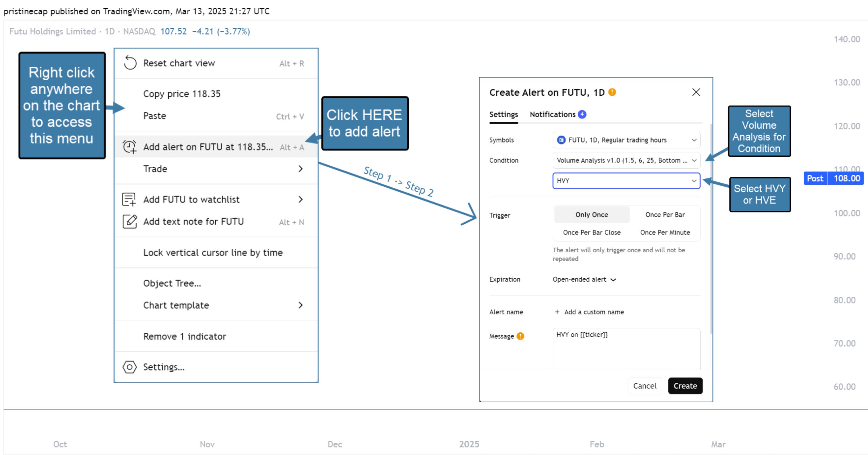Image resolution: width=868 pixels, height=455 pixels.
Task: Click the Add to watchlist list icon
Action: click(x=129, y=199)
